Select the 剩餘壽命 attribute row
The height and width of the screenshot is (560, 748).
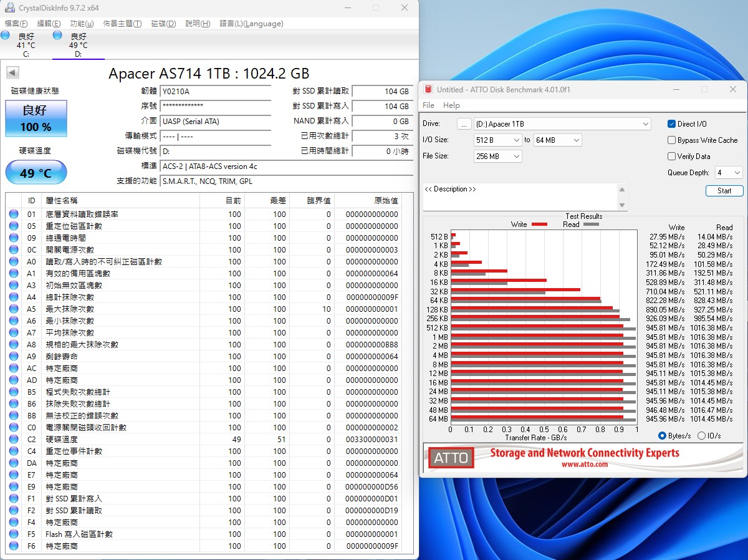coord(204,357)
